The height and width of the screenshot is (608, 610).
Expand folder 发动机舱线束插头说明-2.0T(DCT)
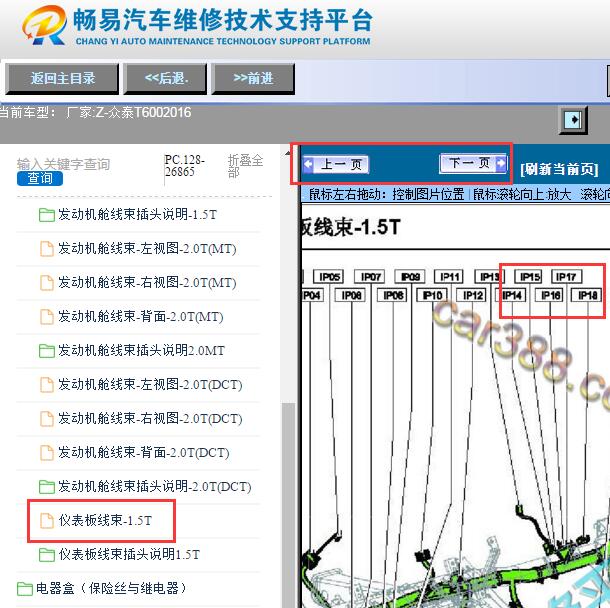click(x=154, y=487)
